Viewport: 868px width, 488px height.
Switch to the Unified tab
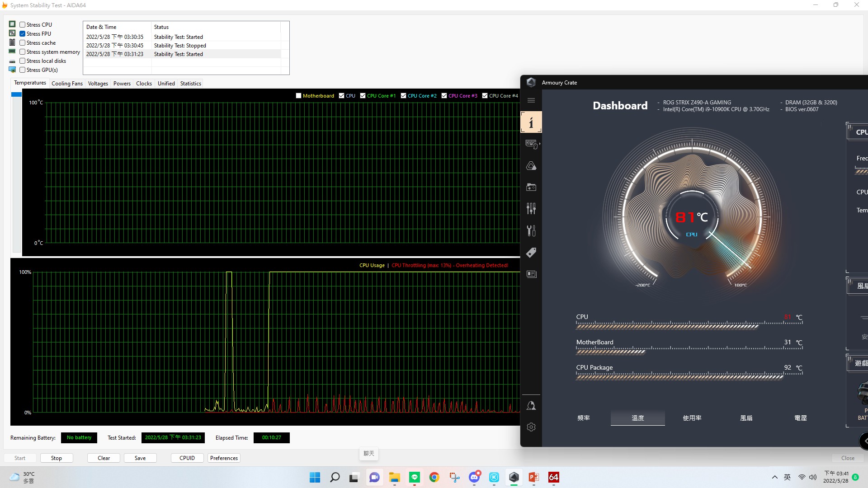click(x=166, y=84)
